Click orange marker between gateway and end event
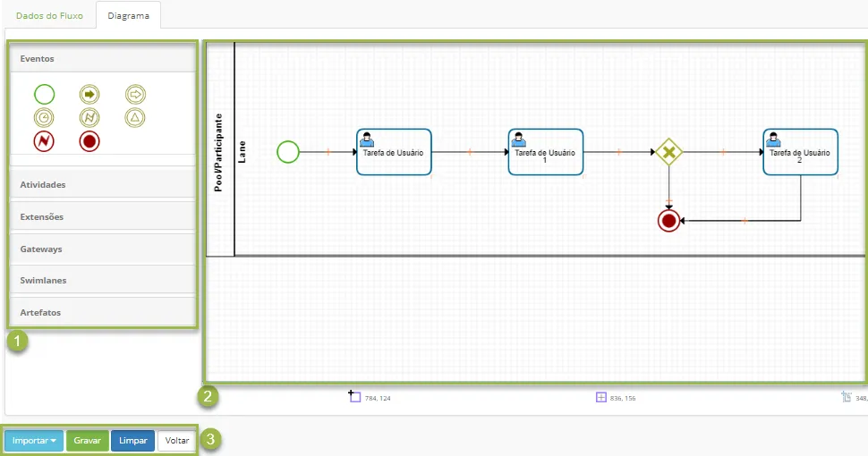This screenshot has width=868, height=456. coord(668,201)
